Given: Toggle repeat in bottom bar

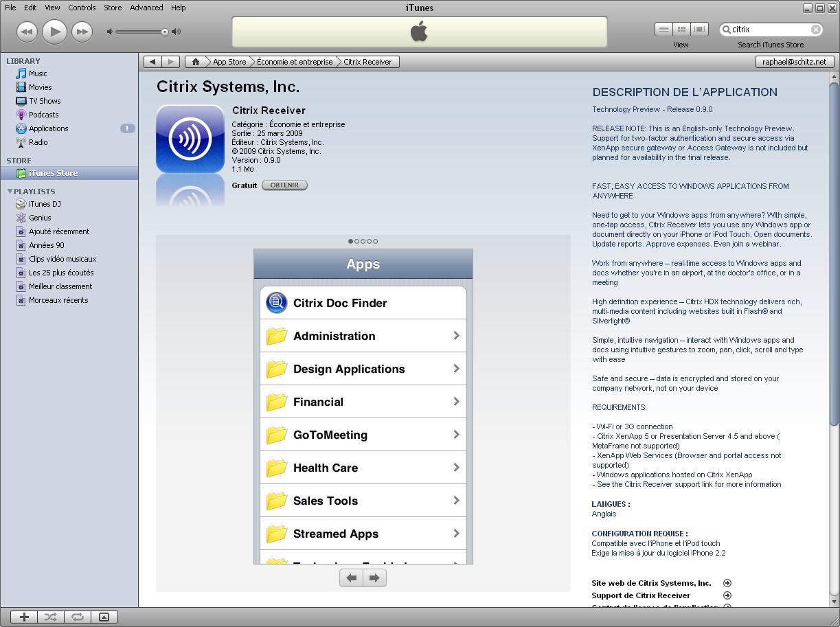Looking at the screenshot, I should pyautogui.click(x=77, y=617).
